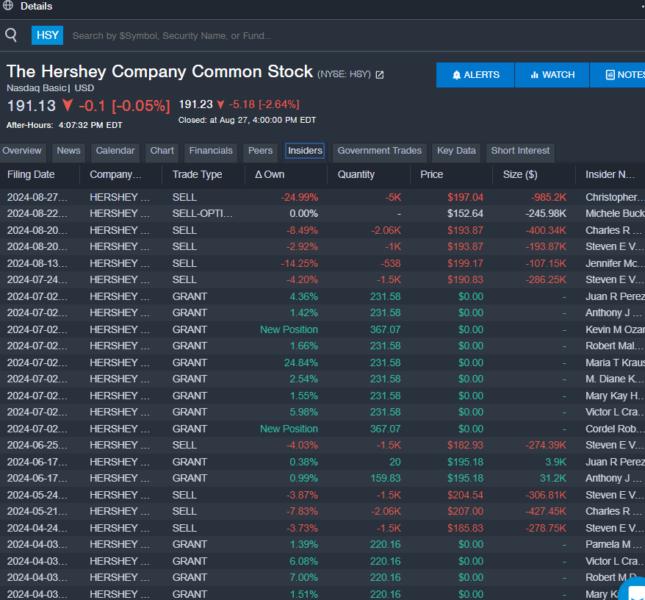Click the -538 quantity cell
This screenshot has height=600, width=645.
(x=390, y=264)
